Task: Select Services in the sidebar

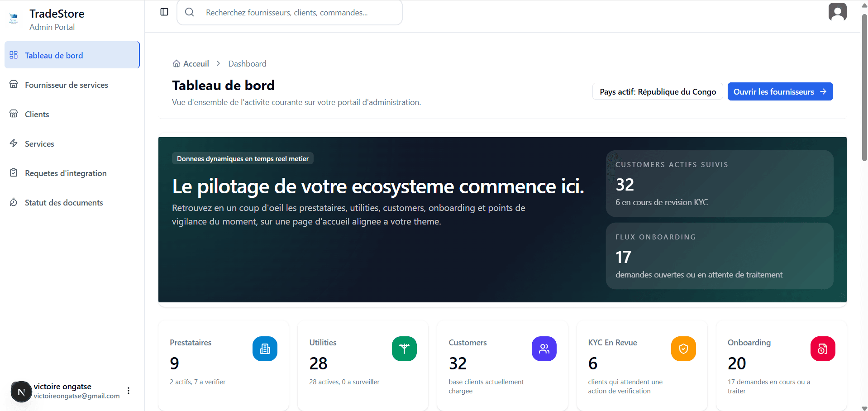Action: point(72,143)
